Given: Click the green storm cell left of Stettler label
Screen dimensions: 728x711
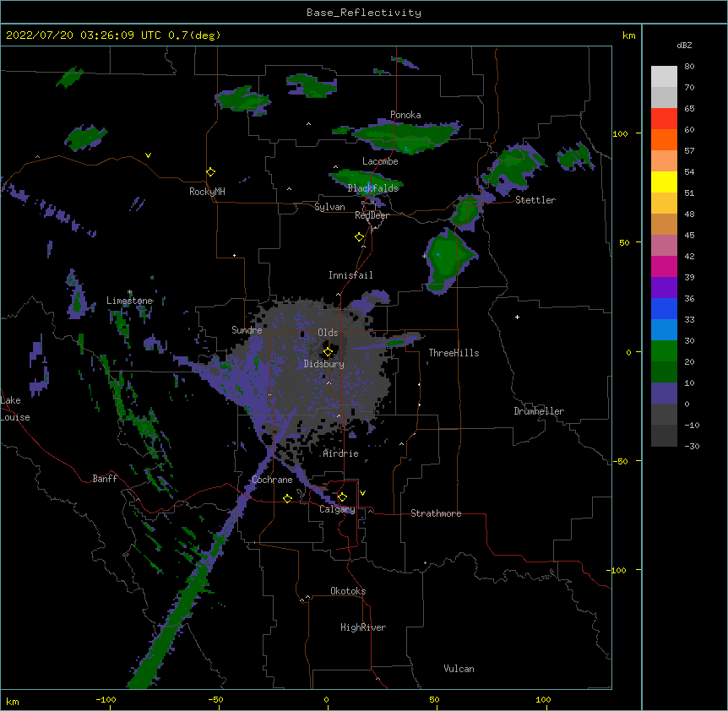Looking at the screenshot, I should [465, 211].
